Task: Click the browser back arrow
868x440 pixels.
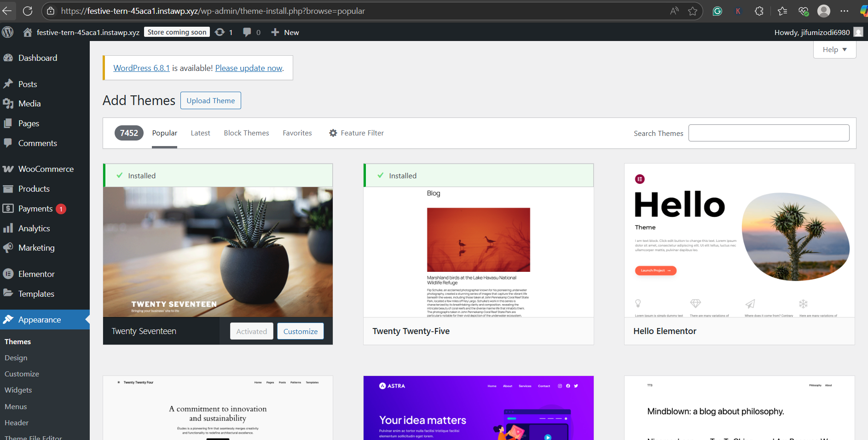Action: [x=7, y=11]
